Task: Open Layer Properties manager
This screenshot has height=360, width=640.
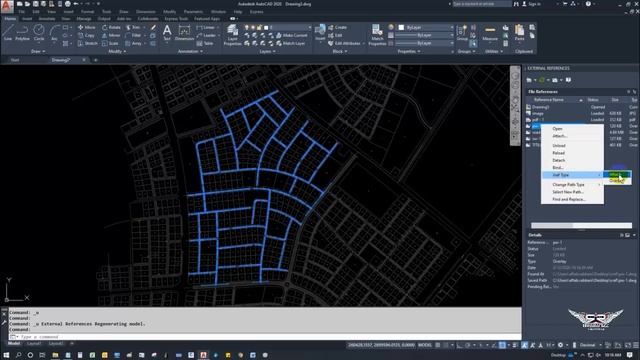Action: click(x=232, y=35)
